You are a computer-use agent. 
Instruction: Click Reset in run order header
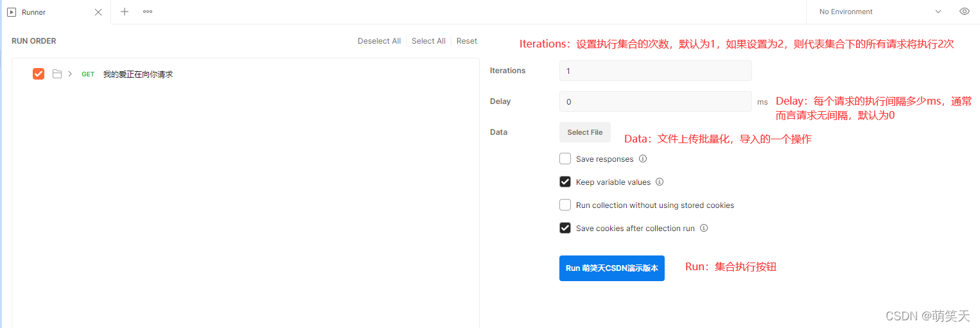467,41
